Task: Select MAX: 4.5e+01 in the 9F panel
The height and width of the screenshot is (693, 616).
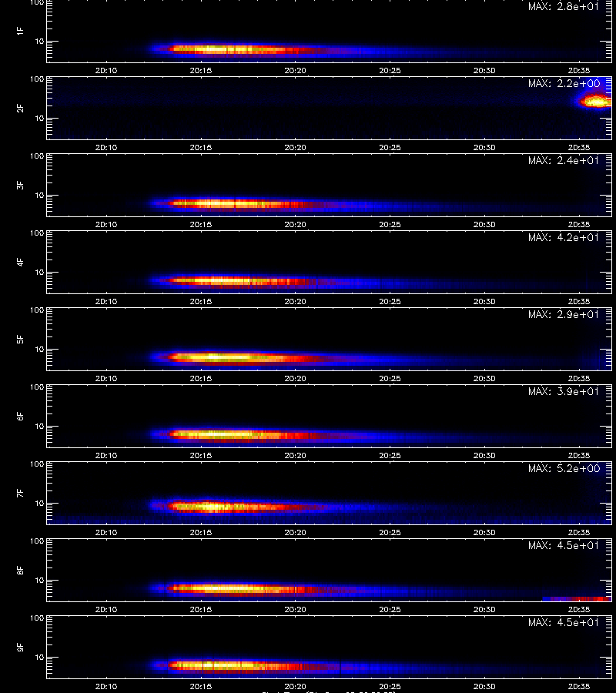Action: click(x=564, y=622)
